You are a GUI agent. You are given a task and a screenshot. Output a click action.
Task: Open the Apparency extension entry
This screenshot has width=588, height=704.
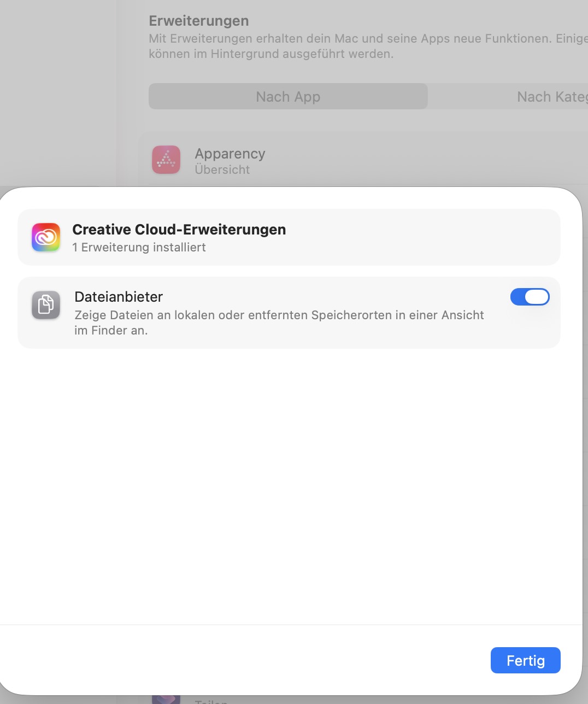(230, 154)
